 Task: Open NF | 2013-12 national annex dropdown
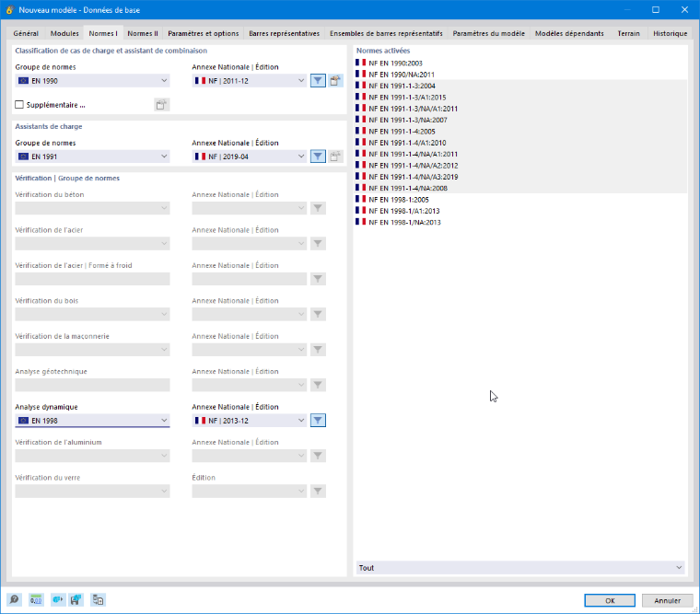(249, 421)
